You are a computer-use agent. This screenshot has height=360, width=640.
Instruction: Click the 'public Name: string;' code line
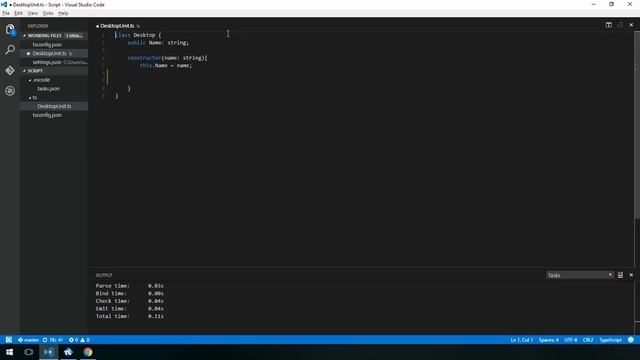click(158, 42)
